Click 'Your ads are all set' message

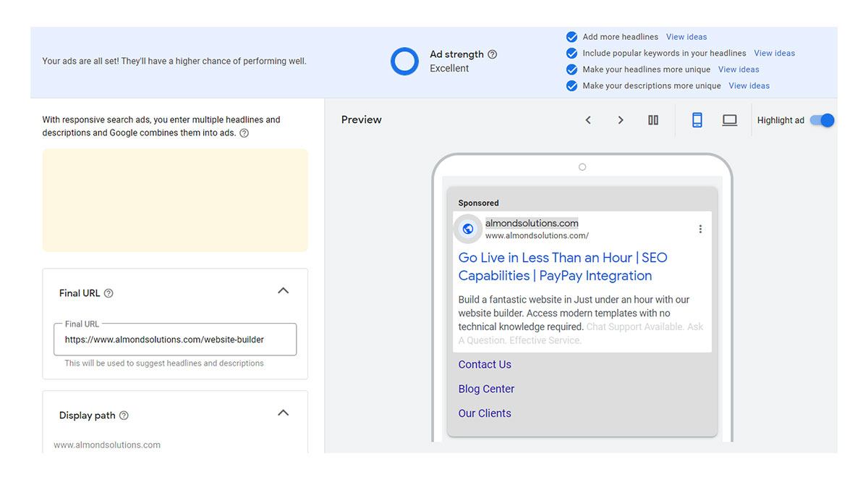click(x=174, y=62)
